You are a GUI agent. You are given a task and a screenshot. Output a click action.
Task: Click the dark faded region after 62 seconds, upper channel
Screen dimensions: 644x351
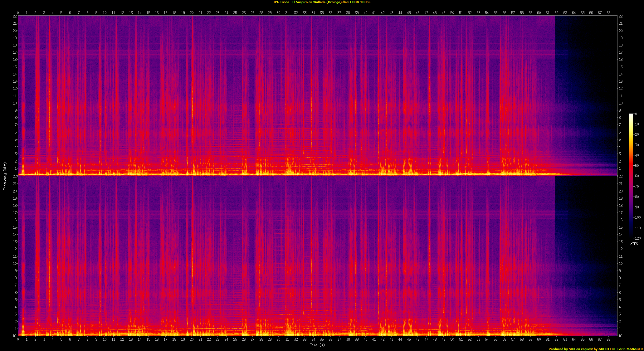(587, 78)
